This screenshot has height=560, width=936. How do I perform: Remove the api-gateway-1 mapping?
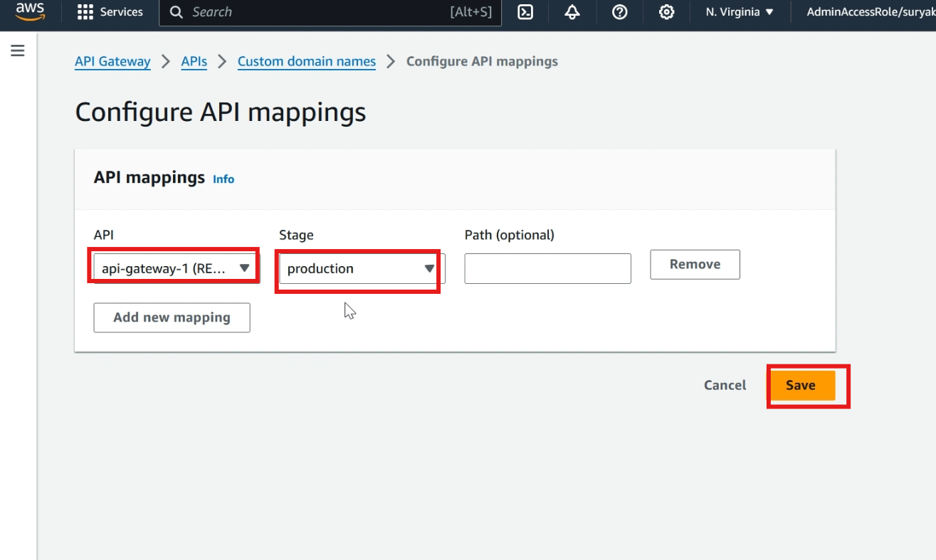coord(695,264)
